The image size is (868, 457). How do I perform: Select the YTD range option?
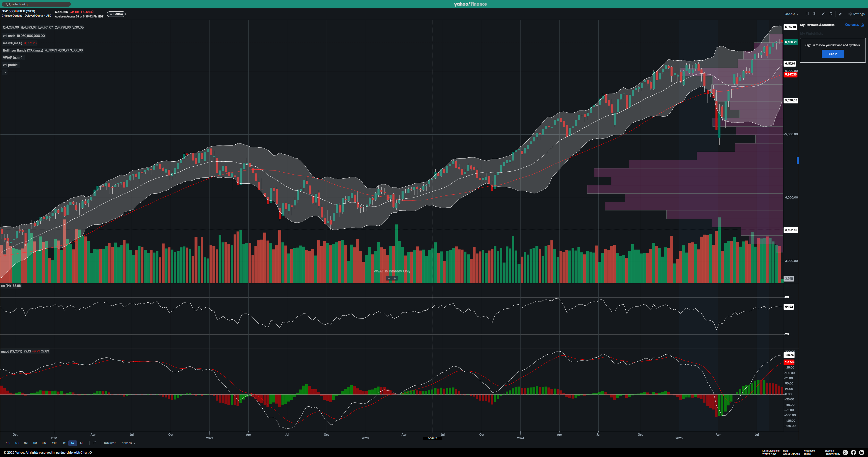click(54, 443)
